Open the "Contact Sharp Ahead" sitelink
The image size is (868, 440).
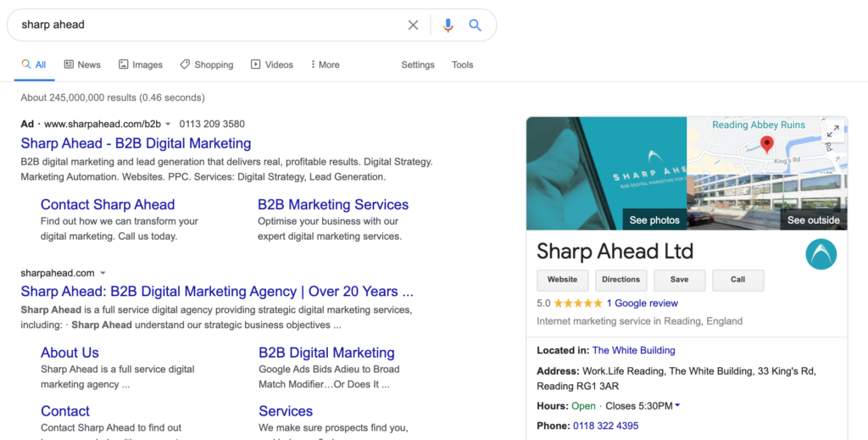tap(108, 204)
